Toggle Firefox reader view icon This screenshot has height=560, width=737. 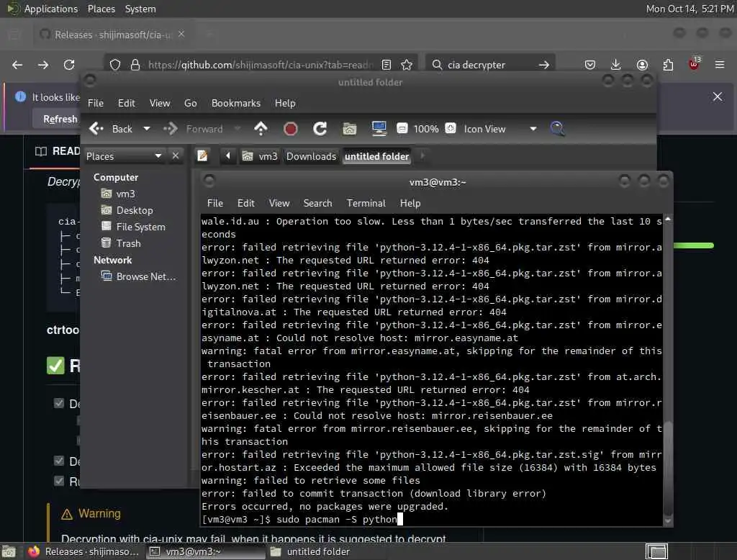(x=386, y=65)
